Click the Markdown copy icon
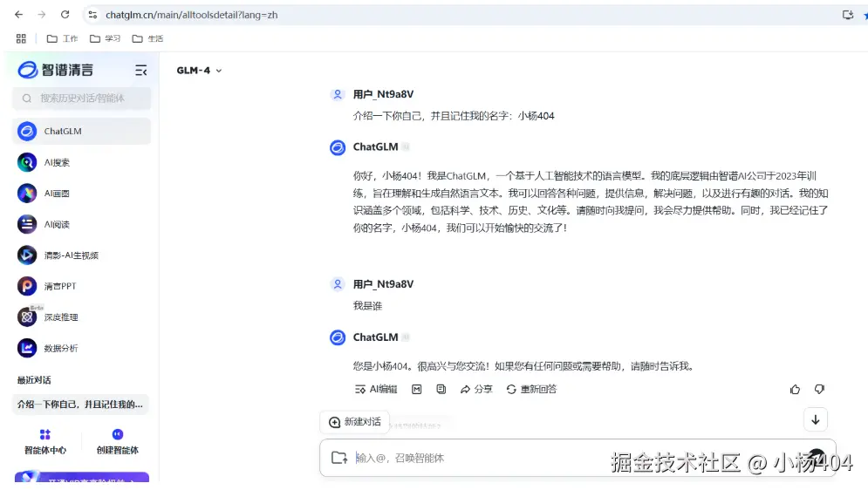The width and height of the screenshot is (868, 490). click(417, 390)
